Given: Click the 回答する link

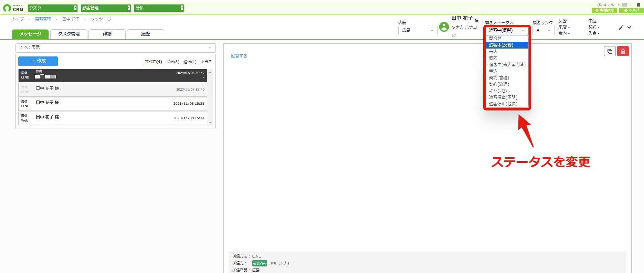Looking at the screenshot, I should tap(239, 56).
